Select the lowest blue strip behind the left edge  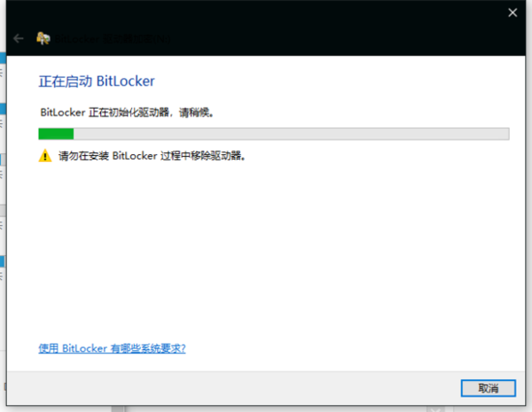pyautogui.click(x=2, y=261)
